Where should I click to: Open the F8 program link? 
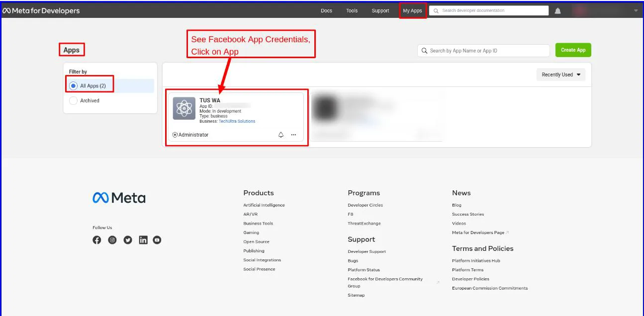pyautogui.click(x=351, y=214)
